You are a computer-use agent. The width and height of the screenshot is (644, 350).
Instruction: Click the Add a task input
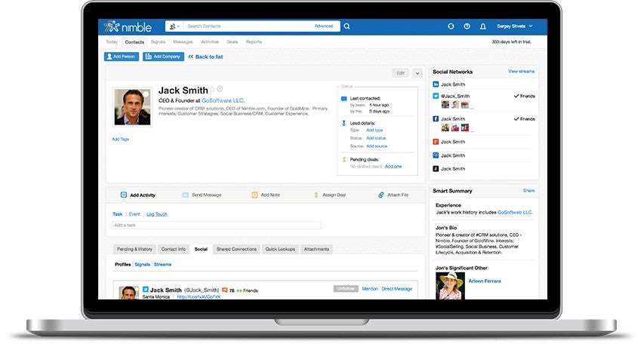click(217, 226)
